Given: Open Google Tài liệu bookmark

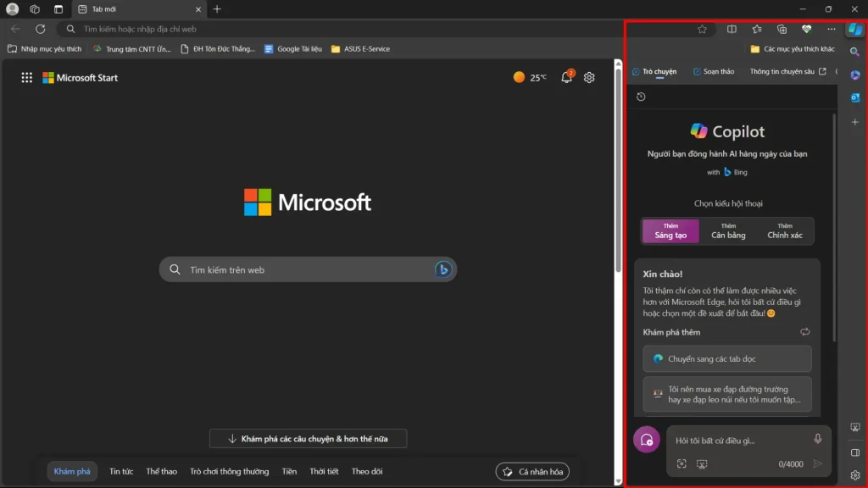Looking at the screenshot, I should coord(292,48).
